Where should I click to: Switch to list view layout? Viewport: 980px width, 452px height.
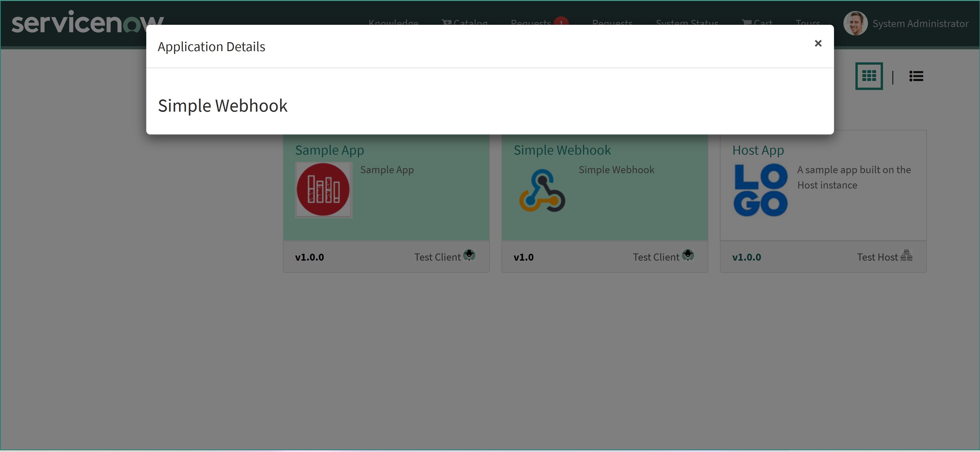pos(916,76)
